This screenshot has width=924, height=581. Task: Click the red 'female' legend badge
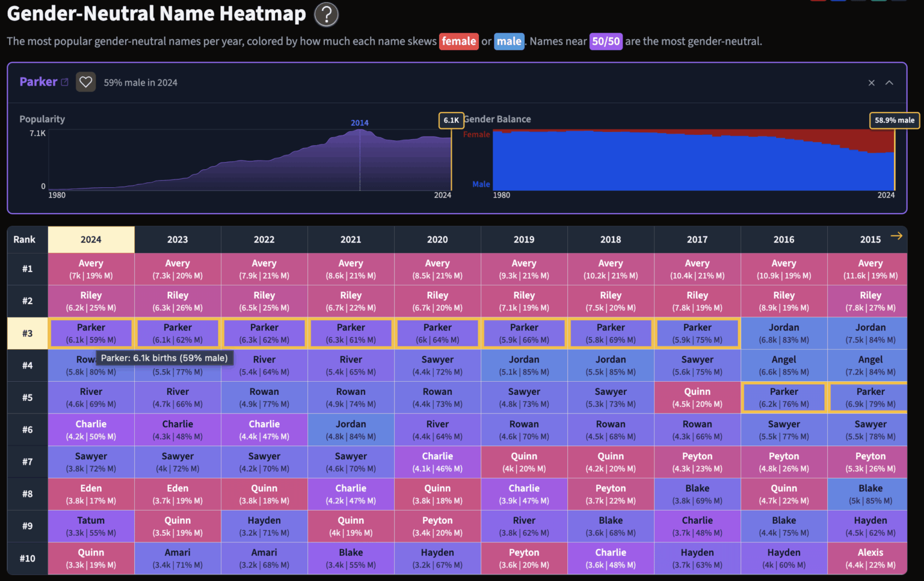click(459, 41)
